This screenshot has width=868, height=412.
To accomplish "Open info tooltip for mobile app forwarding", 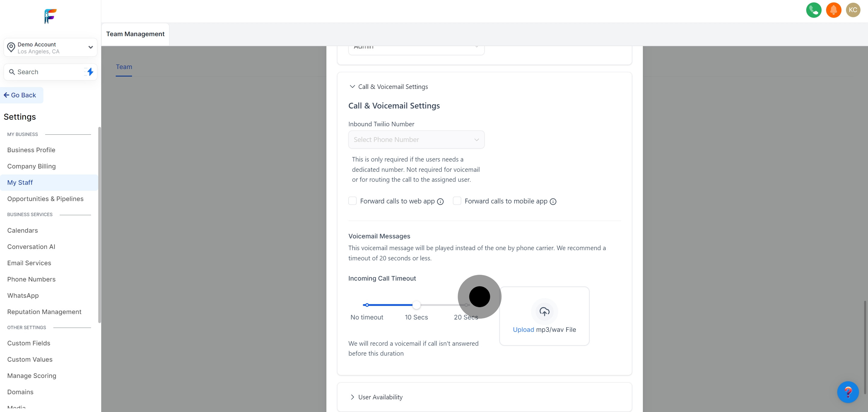I will (553, 201).
